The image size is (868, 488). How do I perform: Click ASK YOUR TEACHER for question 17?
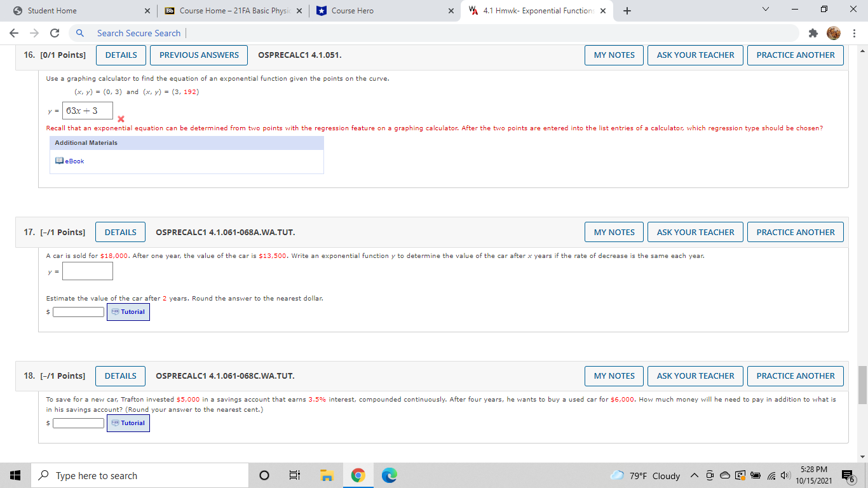click(696, 232)
